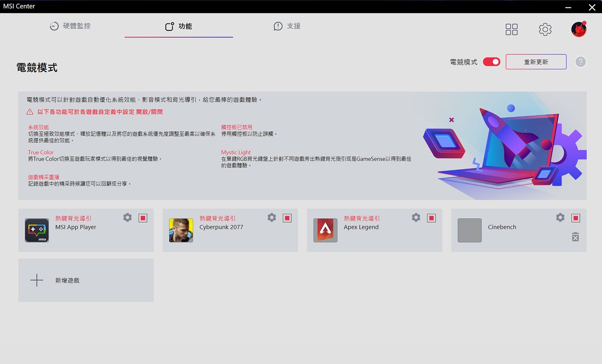The image size is (602, 364).
Task: Click the MSI App Player game icon
Action: pos(37,230)
